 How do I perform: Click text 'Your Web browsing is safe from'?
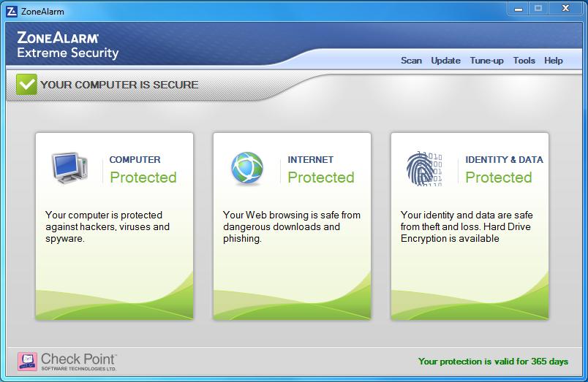292,215
